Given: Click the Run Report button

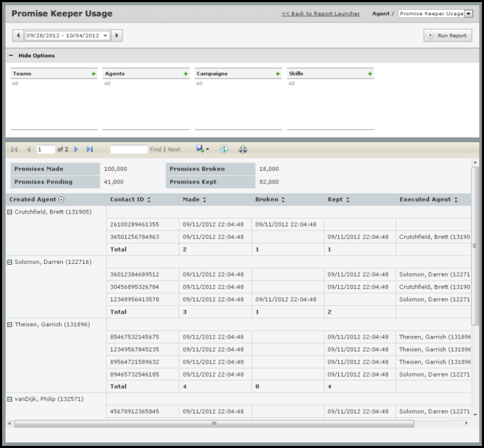Looking at the screenshot, I should click(x=448, y=35).
